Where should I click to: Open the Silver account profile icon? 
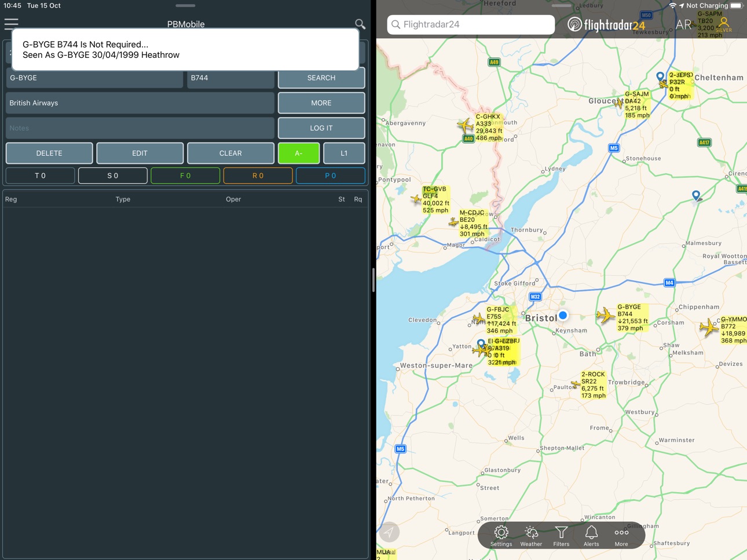(724, 24)
